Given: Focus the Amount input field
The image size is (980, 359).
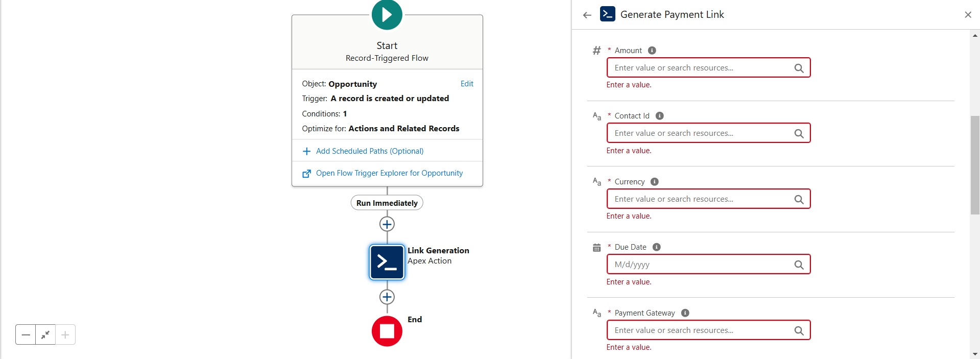Looking at the screenshot, I should click(x=708, y=67).
